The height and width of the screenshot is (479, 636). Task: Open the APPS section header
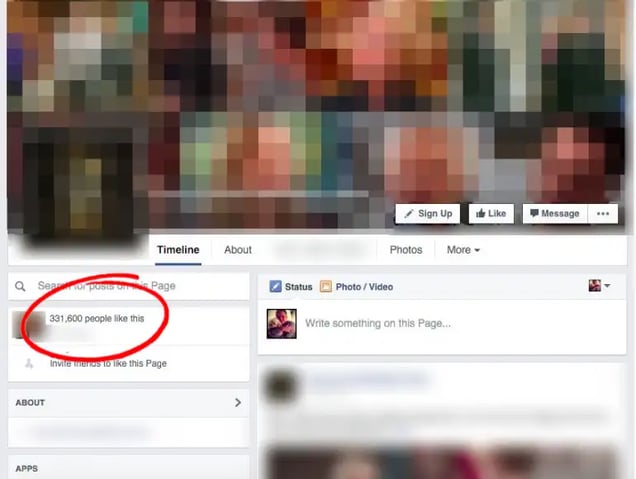tap(129, 468)
